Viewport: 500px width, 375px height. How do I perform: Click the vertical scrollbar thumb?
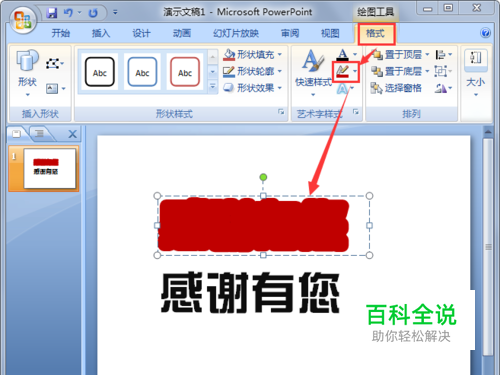click(x=488, y=247)
